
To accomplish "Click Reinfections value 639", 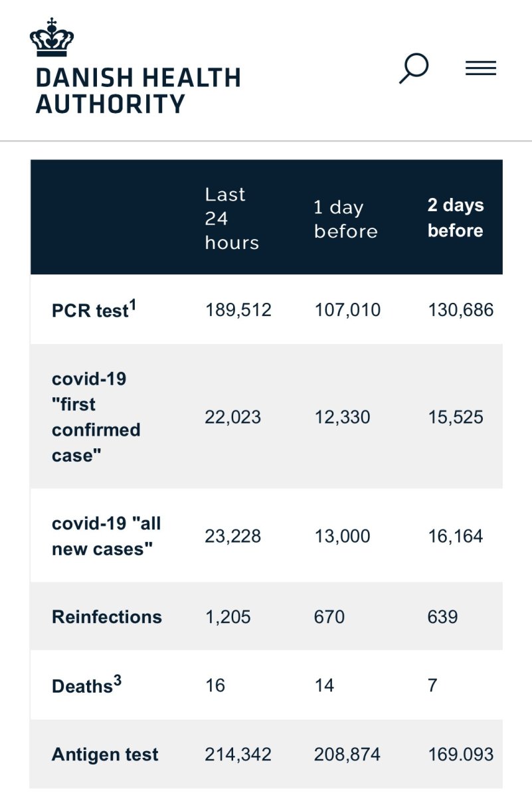I will 442,616.
